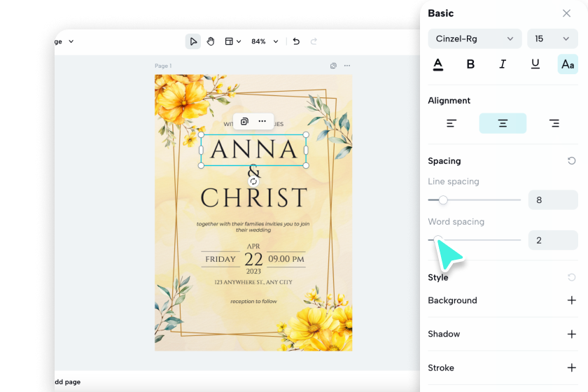This screenshot has width=588, height=392.
Task: Expand the Shadow style section
Action: [571, 334]
